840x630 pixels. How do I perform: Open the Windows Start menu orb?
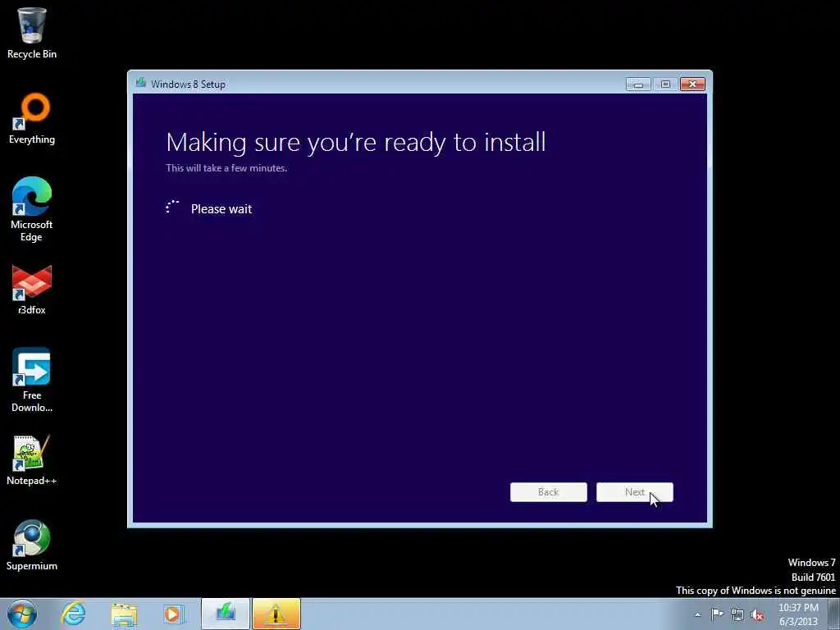tap(22, 614)
